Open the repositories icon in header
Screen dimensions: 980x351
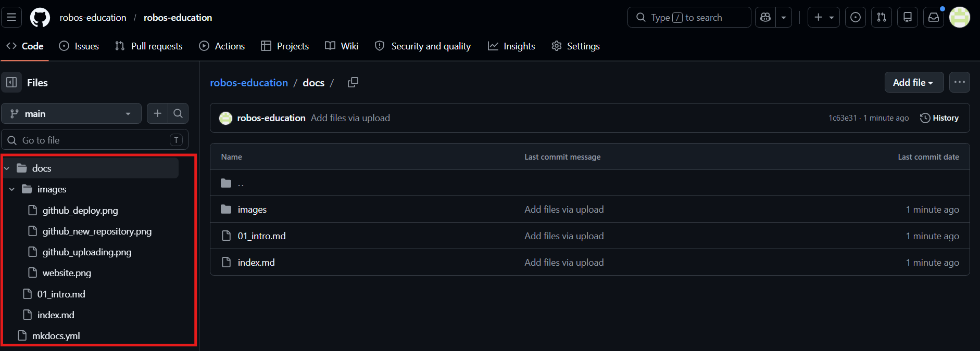907,17
